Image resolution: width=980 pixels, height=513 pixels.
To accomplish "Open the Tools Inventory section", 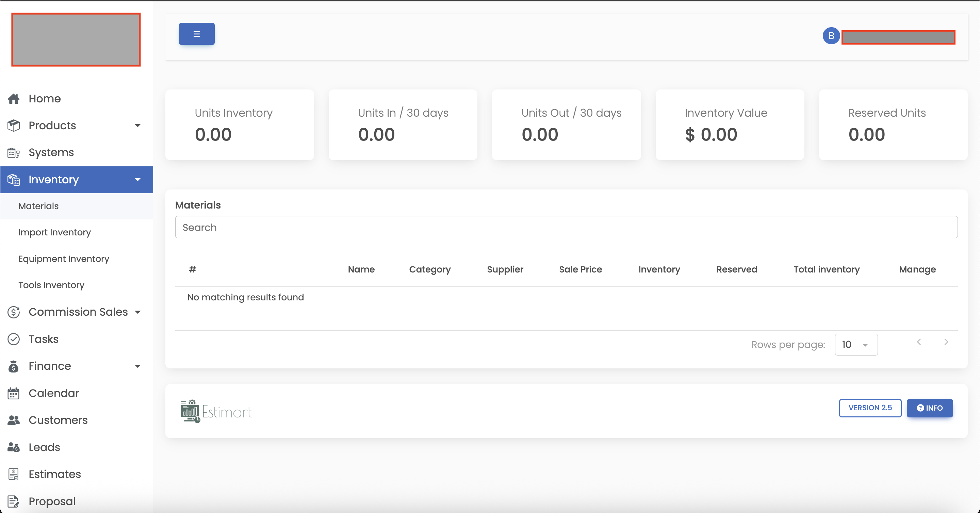I will click(51, 285).
